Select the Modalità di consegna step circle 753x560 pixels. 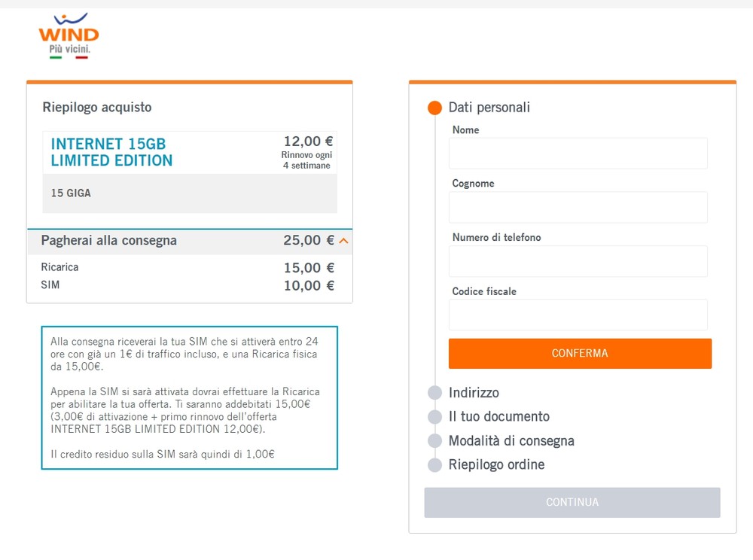pos(434,440)
